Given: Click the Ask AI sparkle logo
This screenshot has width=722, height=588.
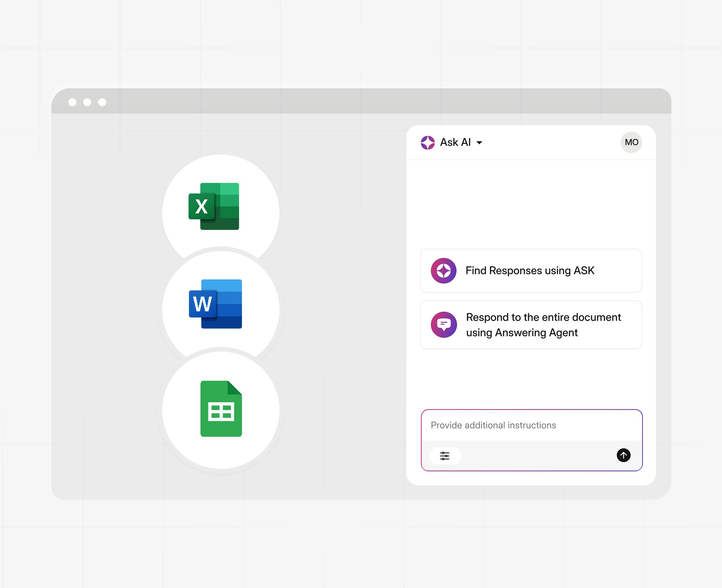Looking at the screenshot, I should tap(427, 143).
